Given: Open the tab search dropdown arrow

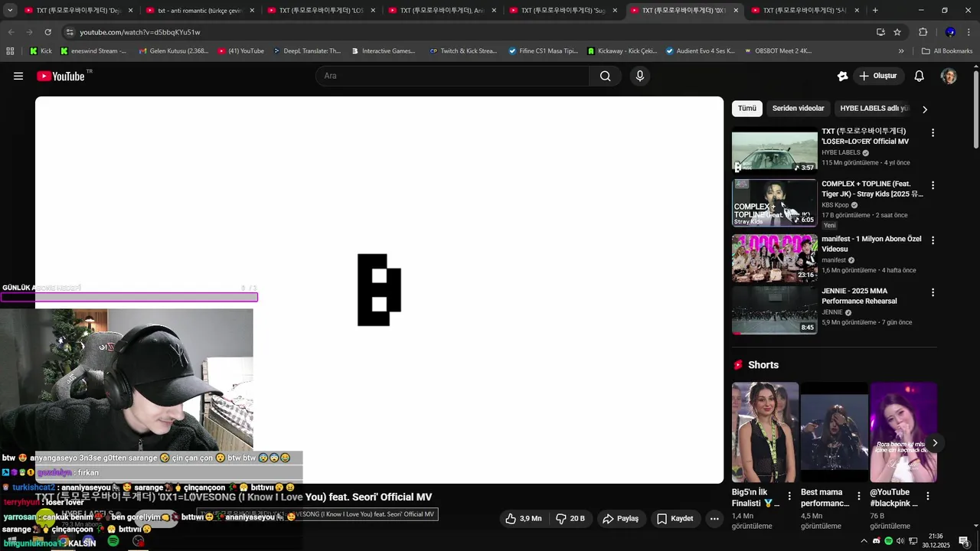Looking at the screenshot, I should (x=10, y=10).
